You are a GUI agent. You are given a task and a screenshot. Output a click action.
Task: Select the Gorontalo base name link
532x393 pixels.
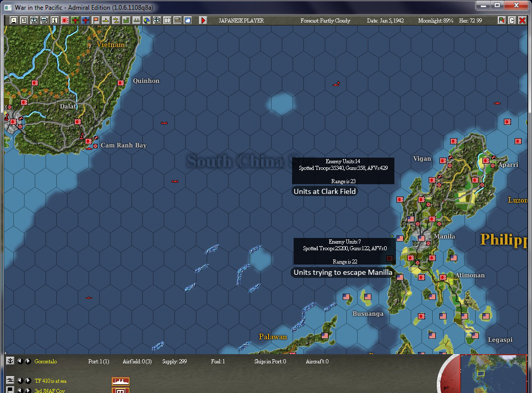(46, 361)
